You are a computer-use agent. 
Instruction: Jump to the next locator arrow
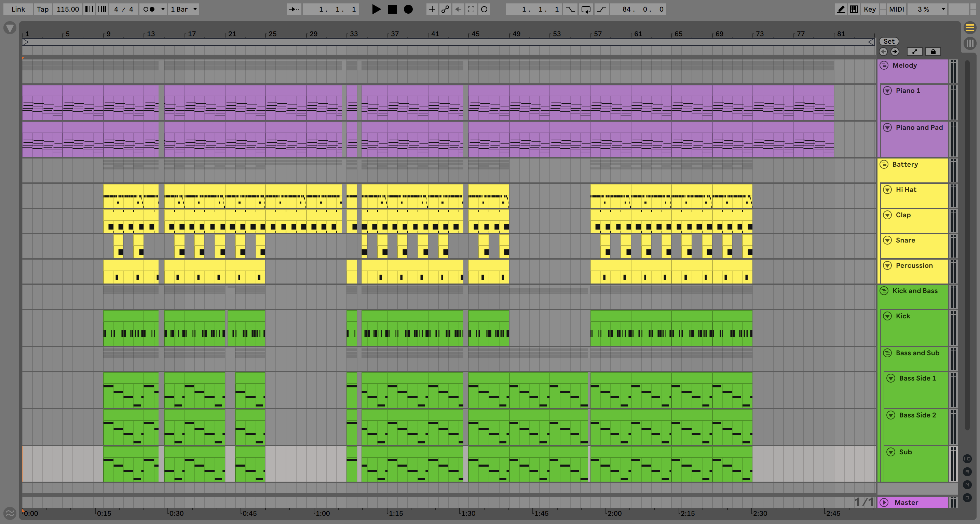point(895,52)
